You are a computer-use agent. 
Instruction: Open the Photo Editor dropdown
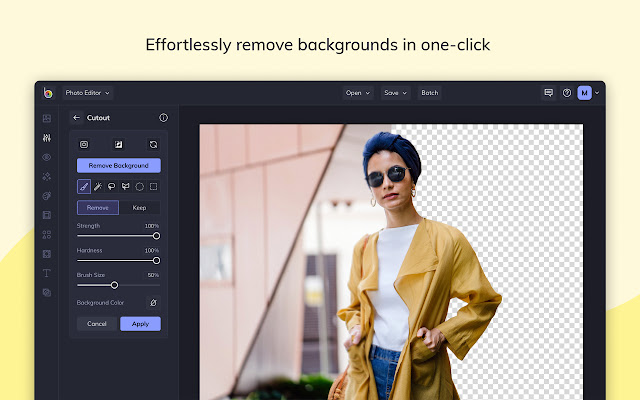[87, 93]
